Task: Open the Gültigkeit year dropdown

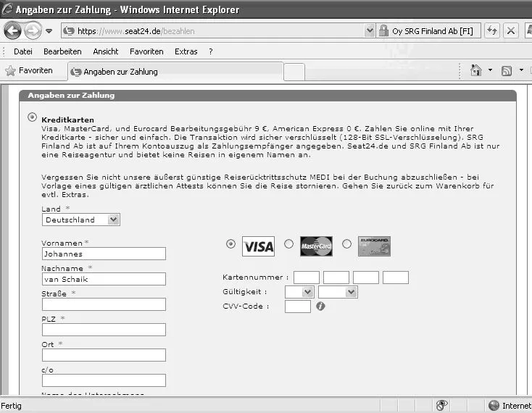Action: [x=338, y=292]
